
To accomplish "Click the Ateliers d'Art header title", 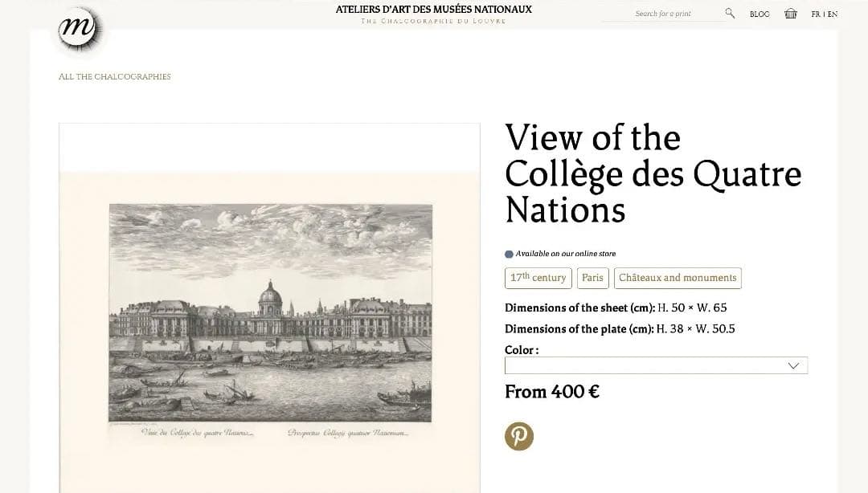I will coord(434,9).
